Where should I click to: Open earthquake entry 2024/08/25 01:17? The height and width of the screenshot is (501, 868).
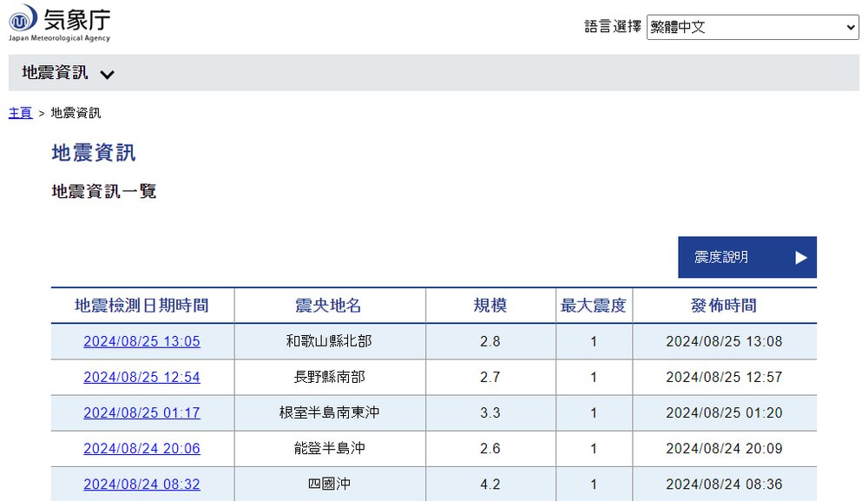click(x=141, y=412)
